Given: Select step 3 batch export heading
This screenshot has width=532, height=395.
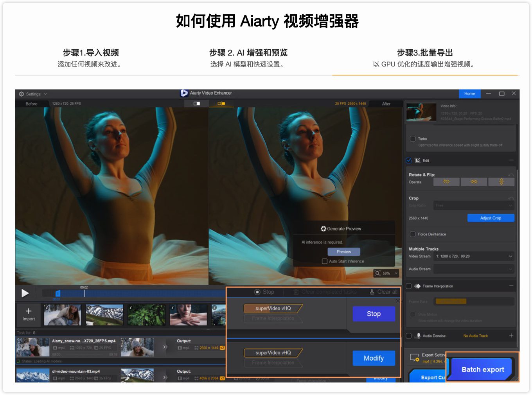Looking at the screenshot, I should [x=425, y=53].
